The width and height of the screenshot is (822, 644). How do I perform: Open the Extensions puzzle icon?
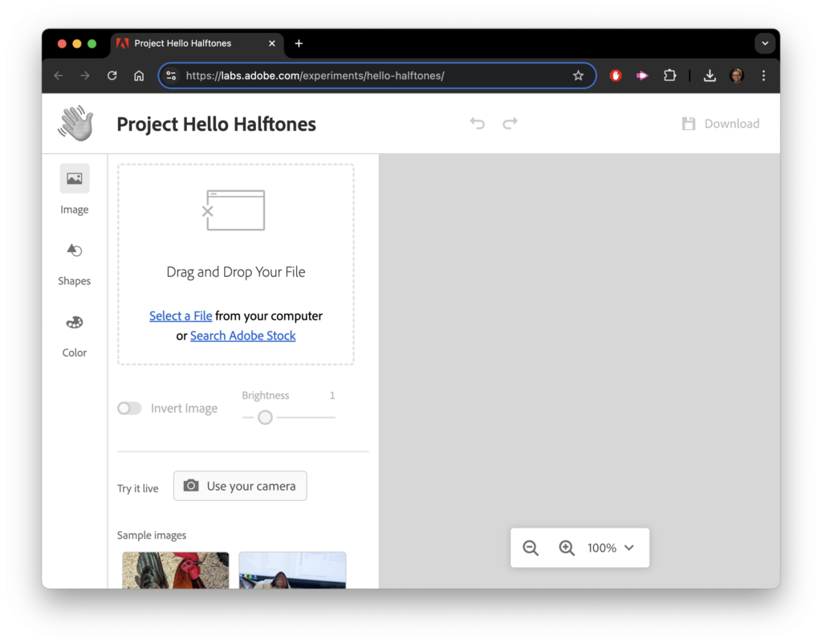click(x=669, y=75)
